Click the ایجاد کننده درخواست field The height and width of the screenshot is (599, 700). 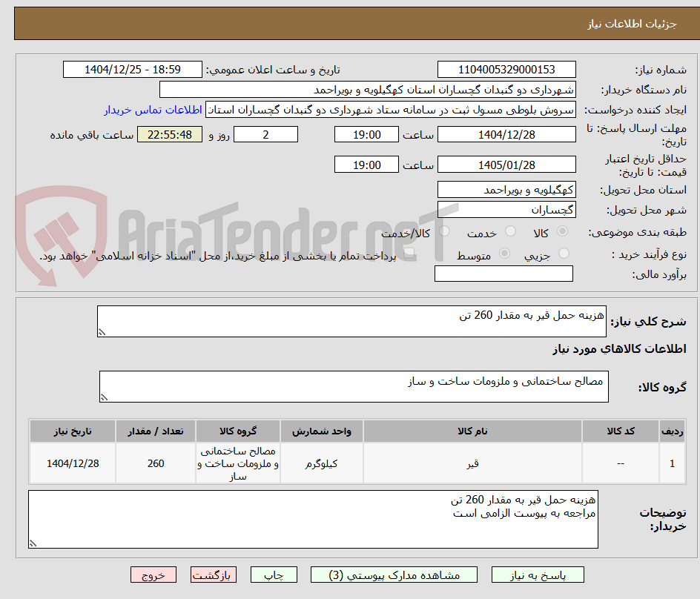(x=391, y=110)
